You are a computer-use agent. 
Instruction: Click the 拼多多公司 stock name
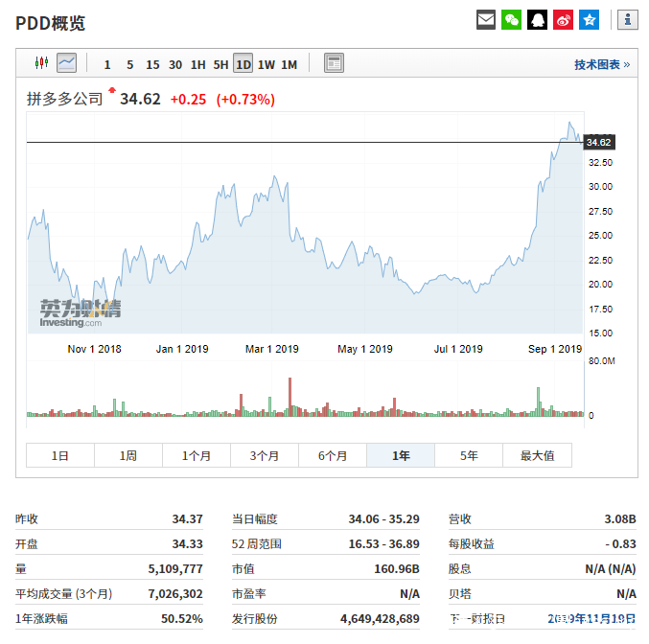point(64,99)
